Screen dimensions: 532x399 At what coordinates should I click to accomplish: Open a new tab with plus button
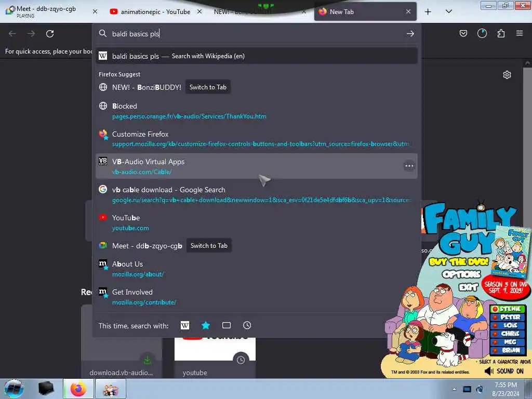pyautogui.click(x=428, y=12)
